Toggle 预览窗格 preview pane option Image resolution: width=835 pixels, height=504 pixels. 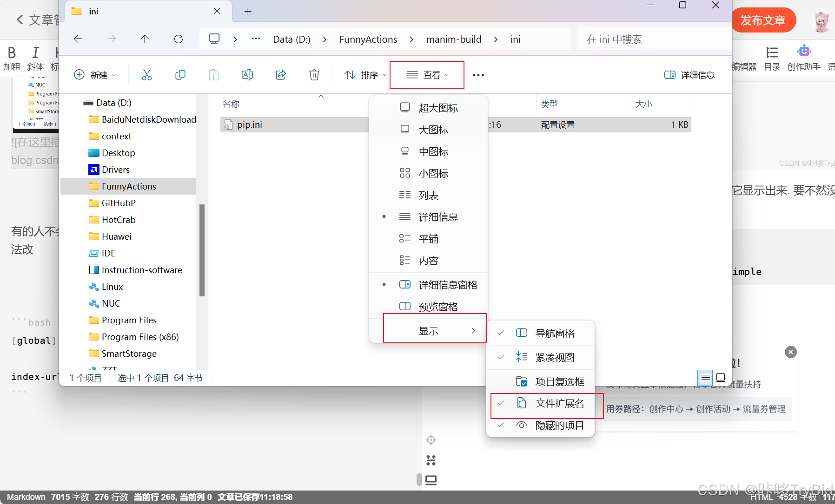click(428, 307)
